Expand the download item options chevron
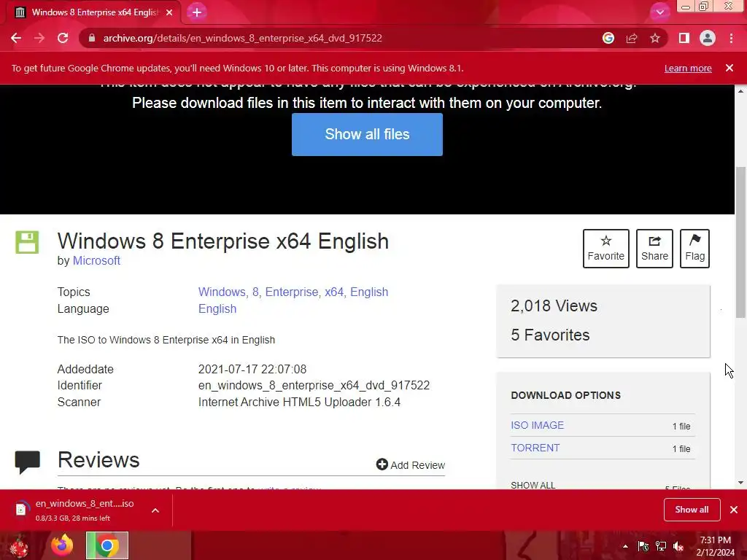 pos(155,510)
